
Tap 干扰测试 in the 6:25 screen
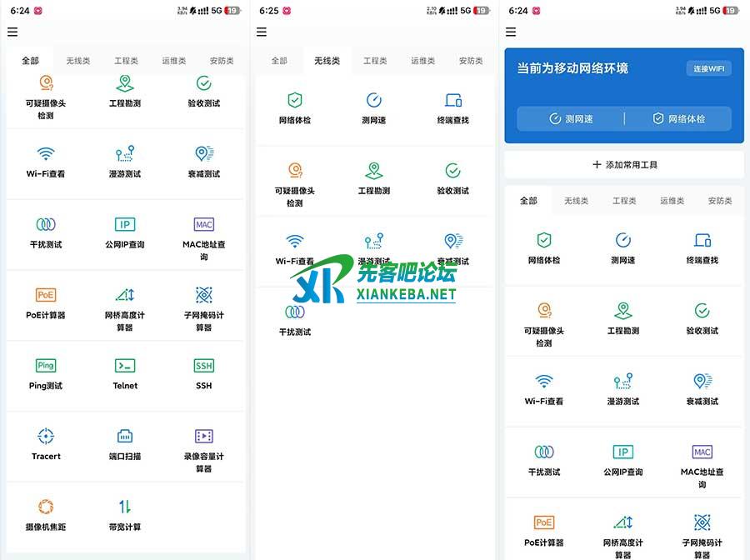pyautogui.click(x=295, y=318)
